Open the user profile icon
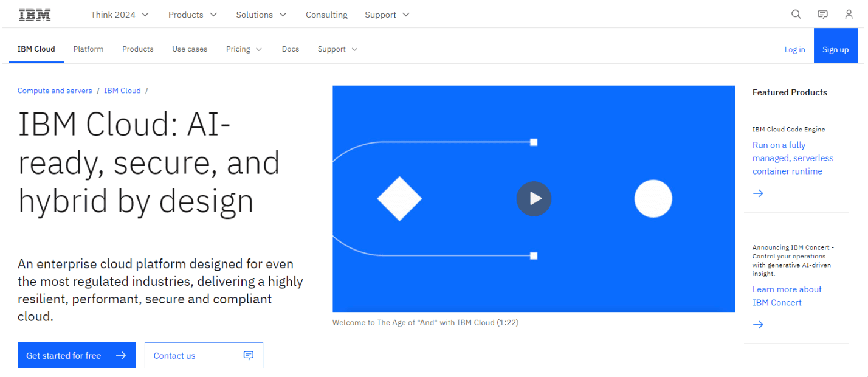 click(x=849, y=15)
